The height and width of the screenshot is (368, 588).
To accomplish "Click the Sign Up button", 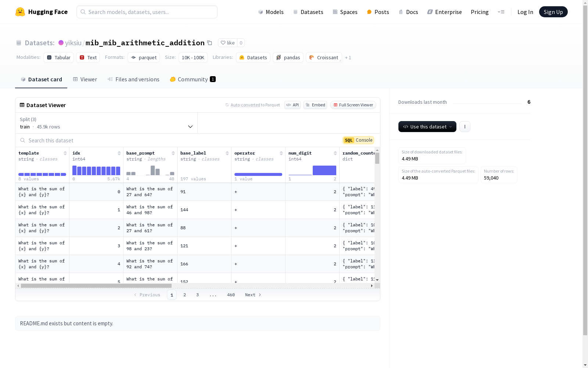I will [553, 12].
